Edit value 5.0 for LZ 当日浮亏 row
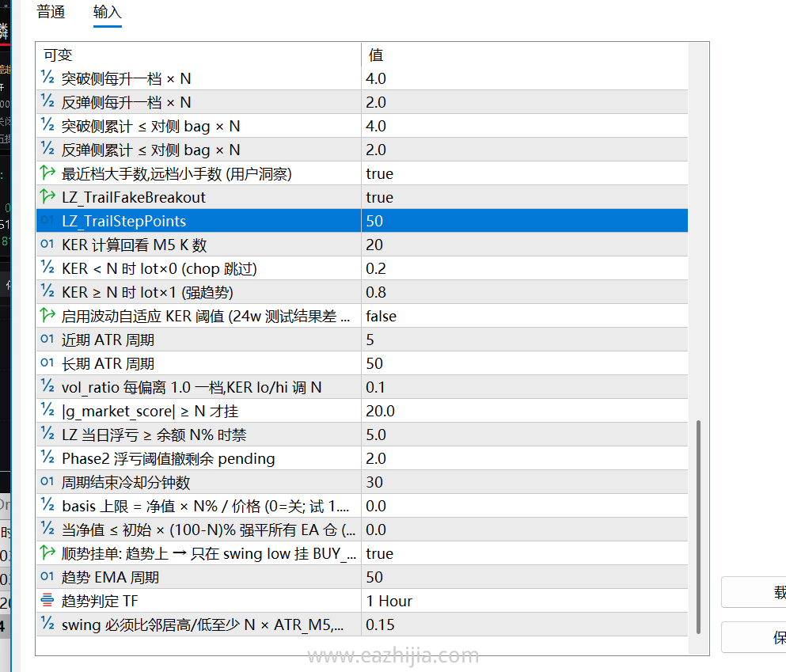The height and width of the screenshot is (672, 786). [524, 435]
